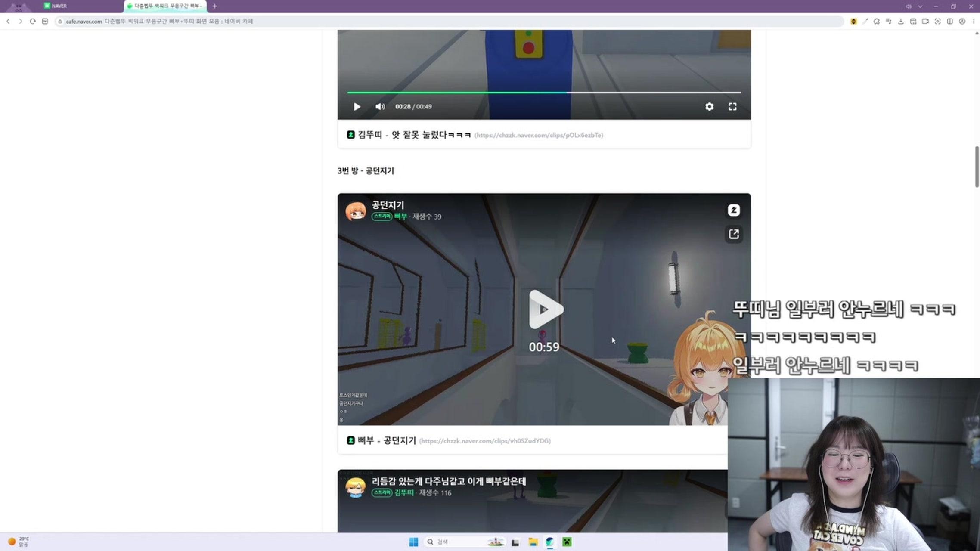Open the Whale browser taskbar icon

(x=550, y=542)
